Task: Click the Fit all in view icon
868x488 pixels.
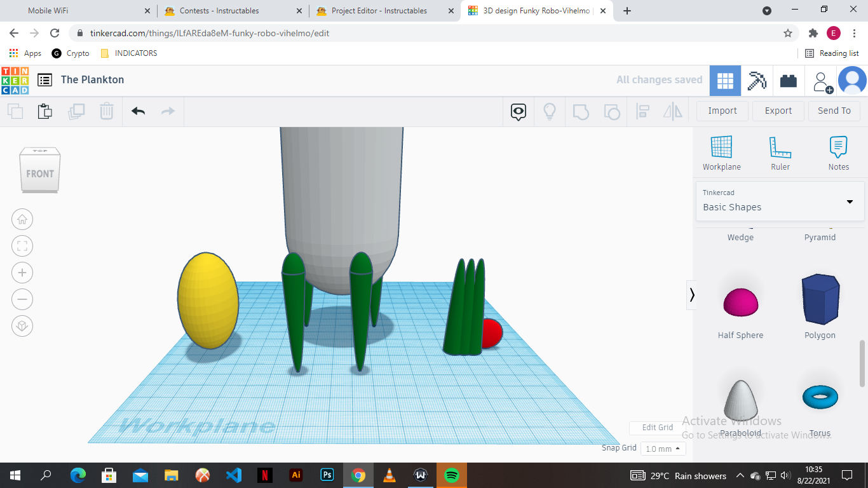Action: [22, 247]
